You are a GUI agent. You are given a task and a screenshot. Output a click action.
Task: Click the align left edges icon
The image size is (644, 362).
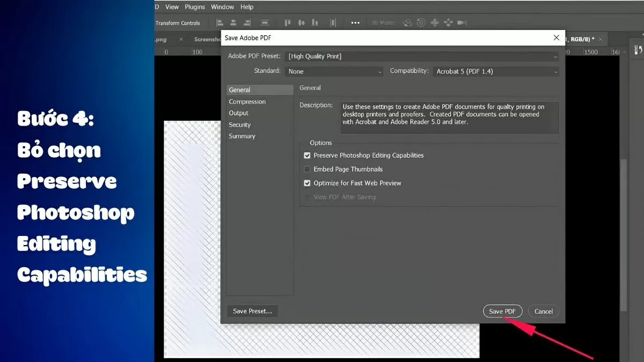coord(219,23)
